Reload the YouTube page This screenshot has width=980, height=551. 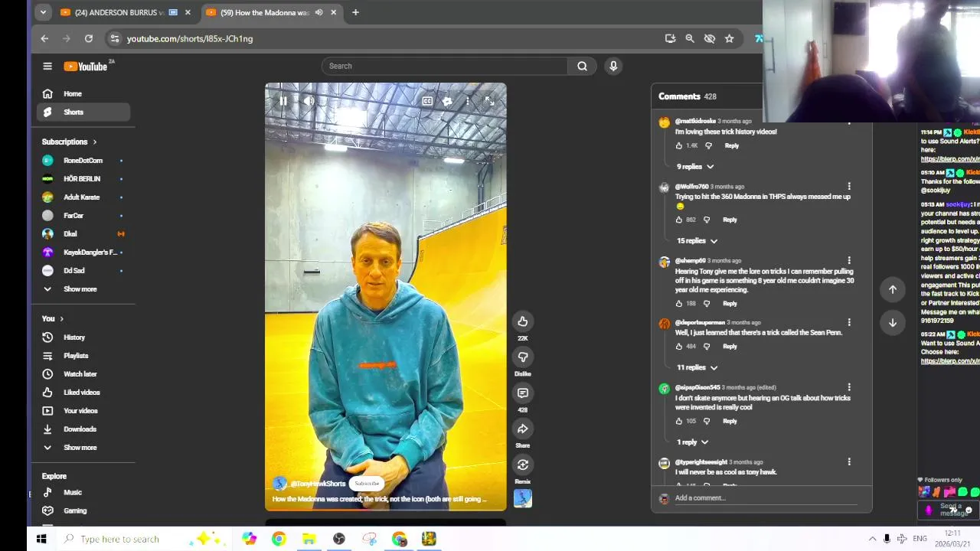coord(89,38)
